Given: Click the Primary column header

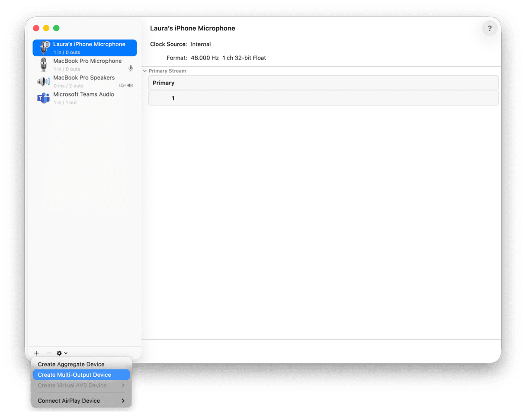Looking at the screenshot, I should pos(323,83).
